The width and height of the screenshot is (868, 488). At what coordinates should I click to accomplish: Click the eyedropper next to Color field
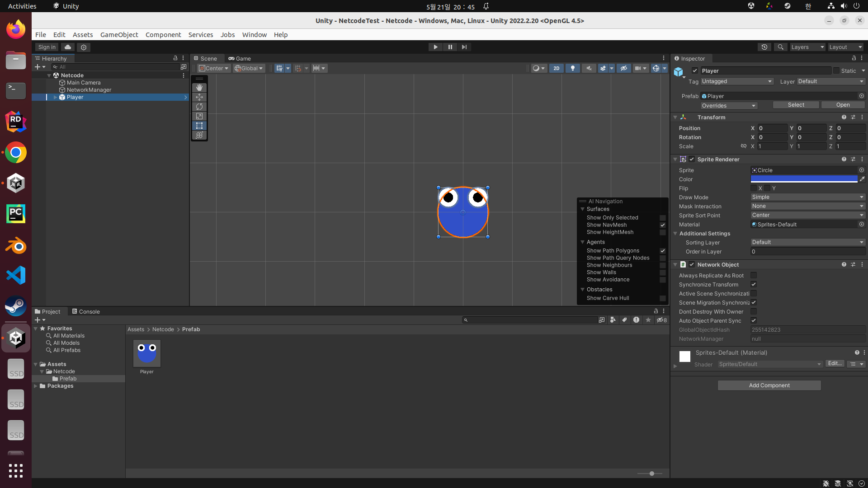click(x=862, y=179)
